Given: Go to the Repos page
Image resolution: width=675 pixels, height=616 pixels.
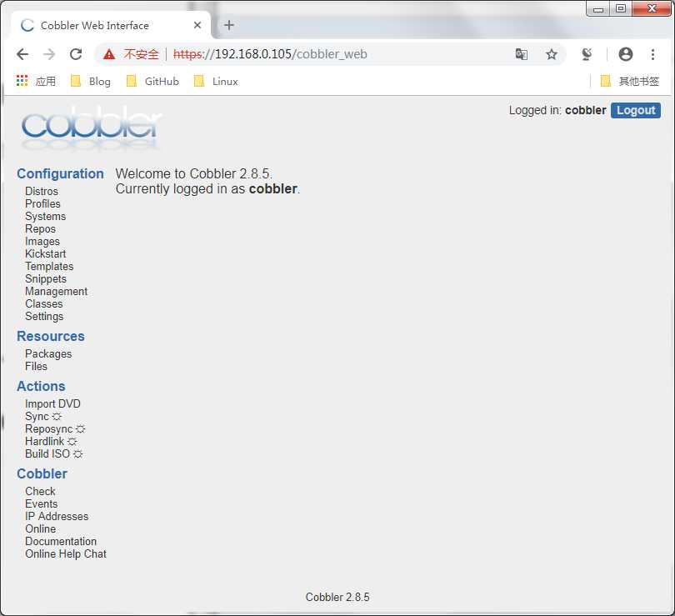Looking at the screenshot, I should pyautogui.click(x=40, y=228).
